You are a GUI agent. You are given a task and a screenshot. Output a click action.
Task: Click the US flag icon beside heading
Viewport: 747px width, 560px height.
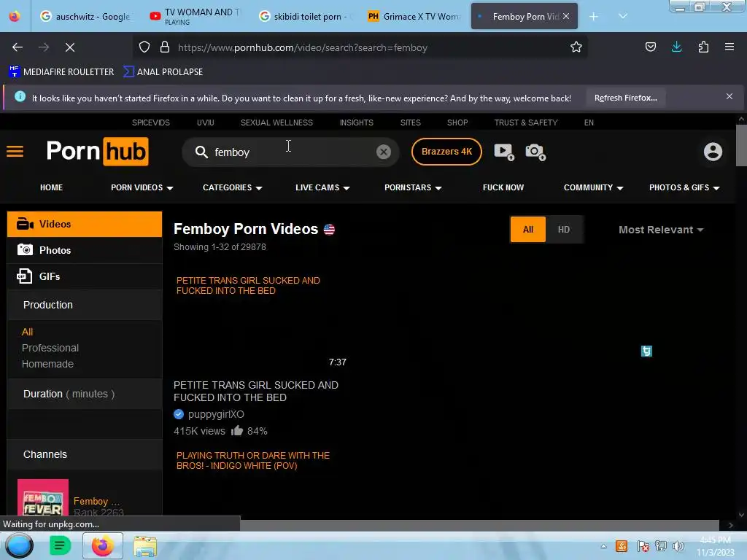(x=329, y=230)
